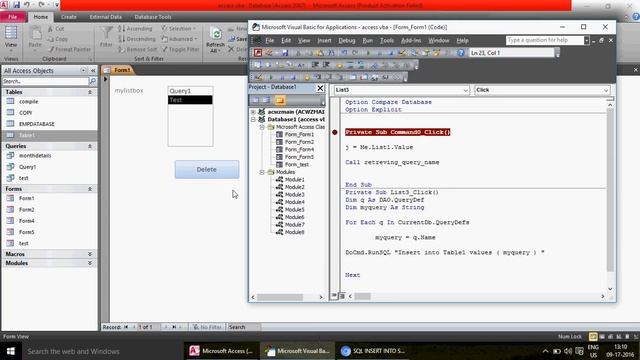Screen dimensions: 640x360
Task: Collapse the Tables group in navigation pane
Action: coord(90,92)
